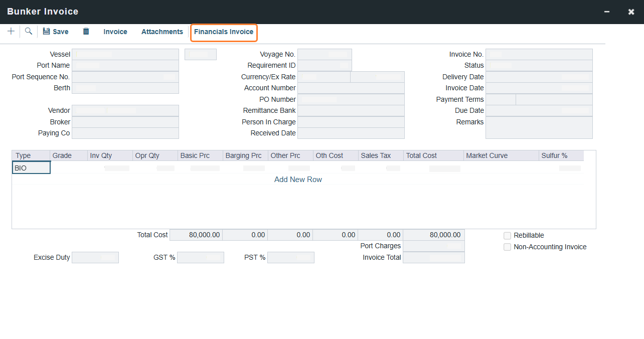Click inside the Vessel input field
This screenshot has width=644, height=339.
pos(125,54)
